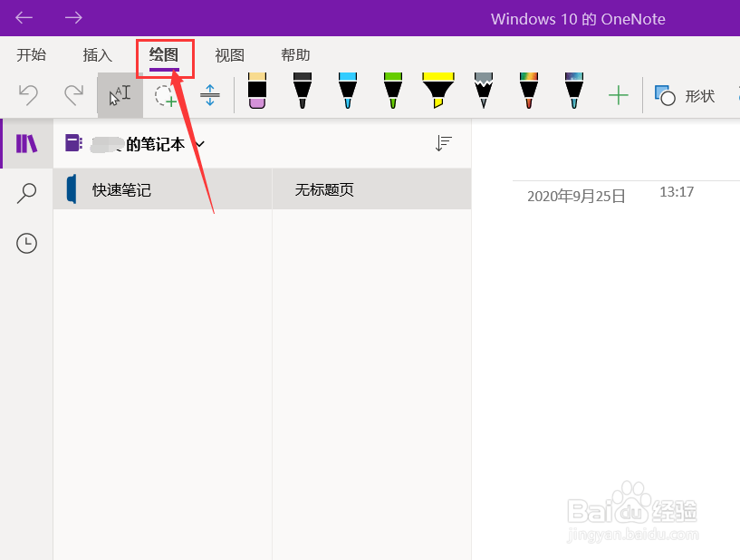Undo the last action
Image resolution: width=740 pixels, height=560 pixels.
tap(28, 95)
